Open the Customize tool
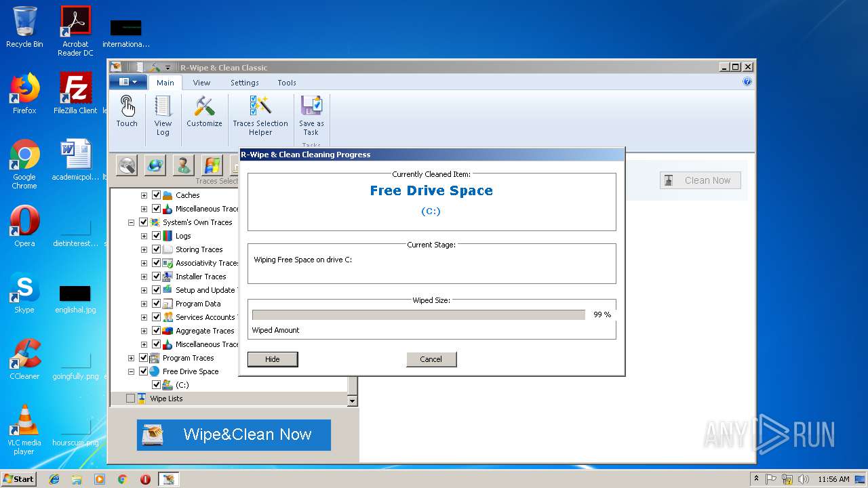The image size is (868, 488). coord(204,112)
